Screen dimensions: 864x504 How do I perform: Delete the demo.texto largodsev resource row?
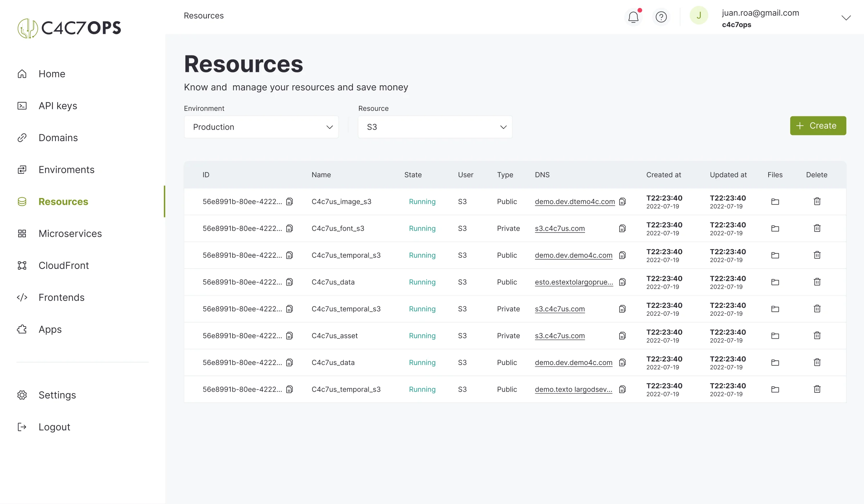pyautogui.click(x=817, y=389)
